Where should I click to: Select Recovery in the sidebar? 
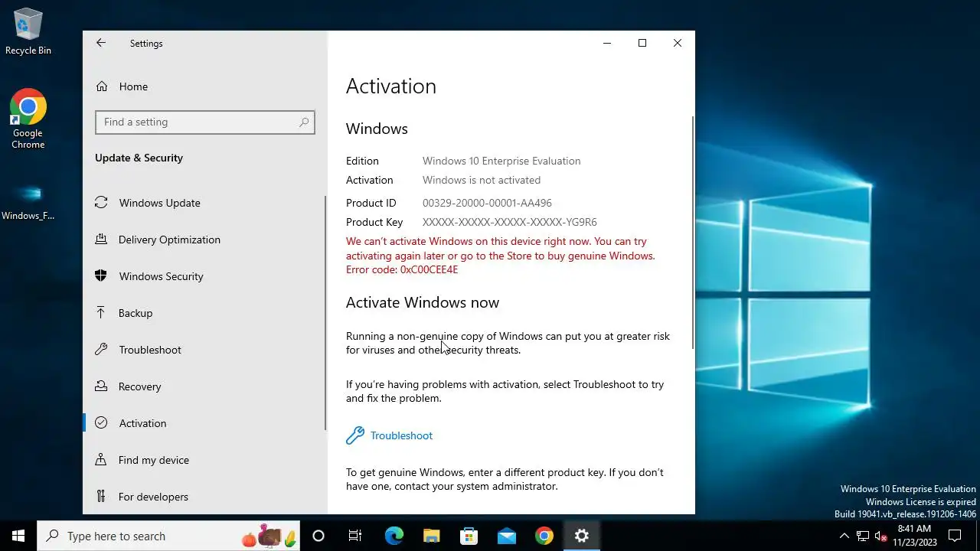tap(204, 386)
